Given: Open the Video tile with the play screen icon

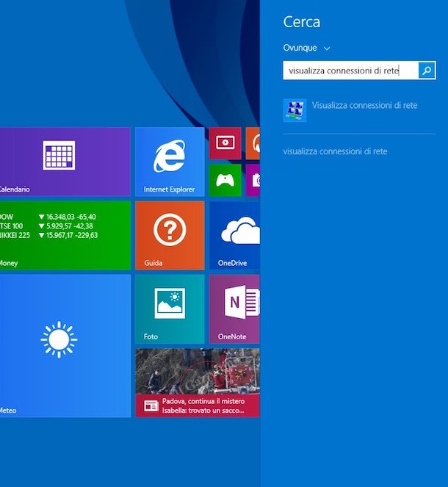Looking at the screenshot, I should pos(225,143).
